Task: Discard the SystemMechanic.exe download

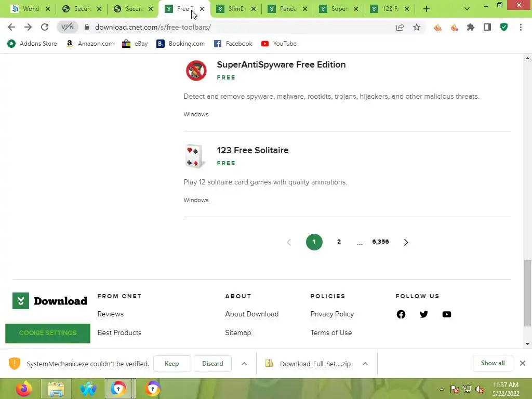Action: click(212, 363)
